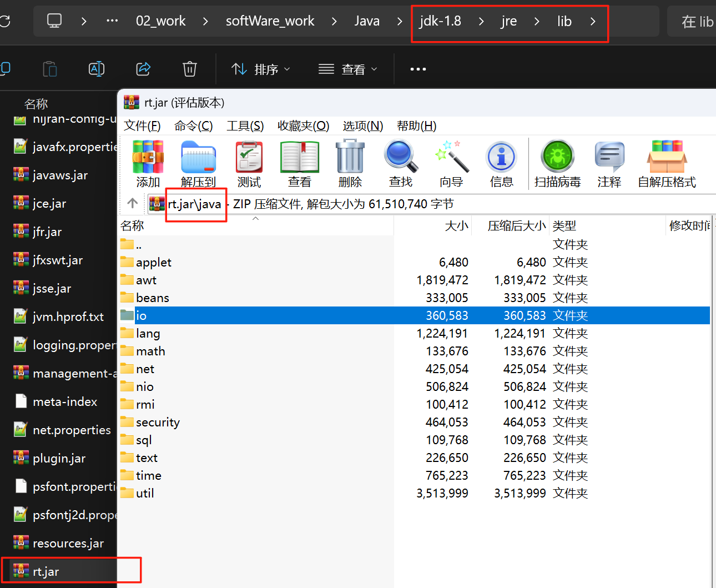Click the Explorer search box
This screenshot has width=716, height=588.
[x=692, y=21]
